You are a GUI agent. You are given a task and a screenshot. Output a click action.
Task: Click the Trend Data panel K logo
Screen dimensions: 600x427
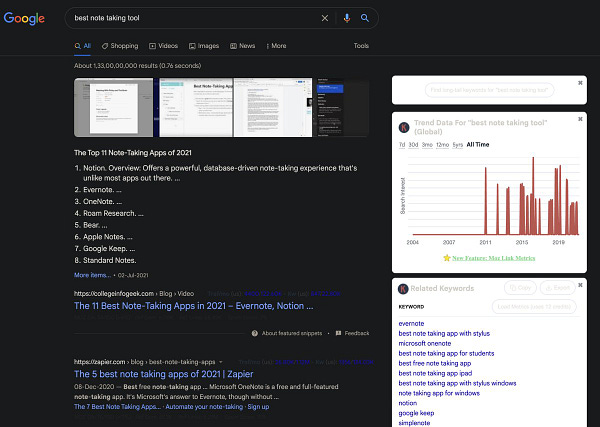tap(404, 127)
